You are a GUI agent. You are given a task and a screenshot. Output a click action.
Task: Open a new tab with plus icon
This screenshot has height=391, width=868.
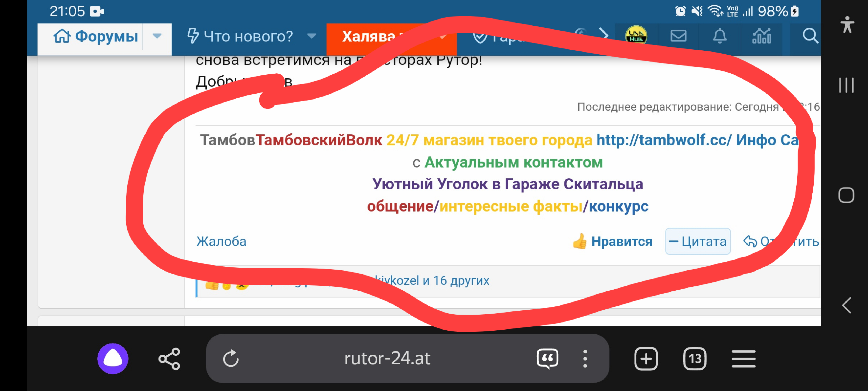coord(646,359)
